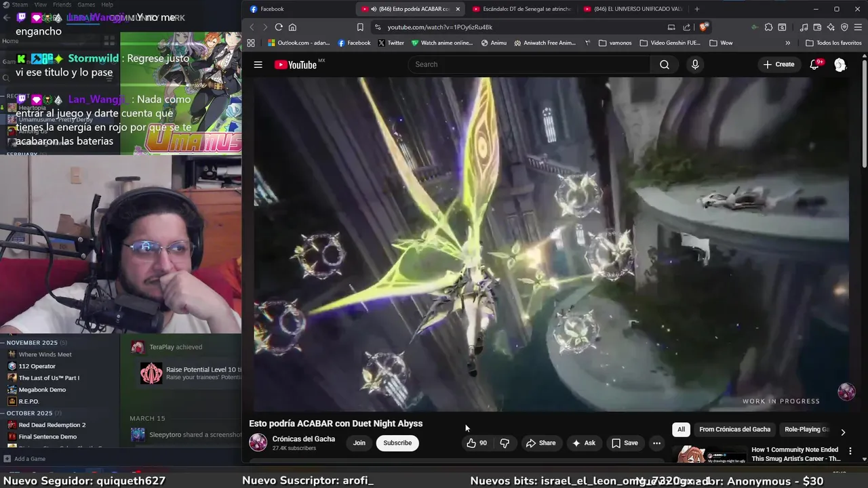This screenshot has height=488, width=868.
Task: Select the From Crónicas del Gacha chip
Action: coord(734,429)
